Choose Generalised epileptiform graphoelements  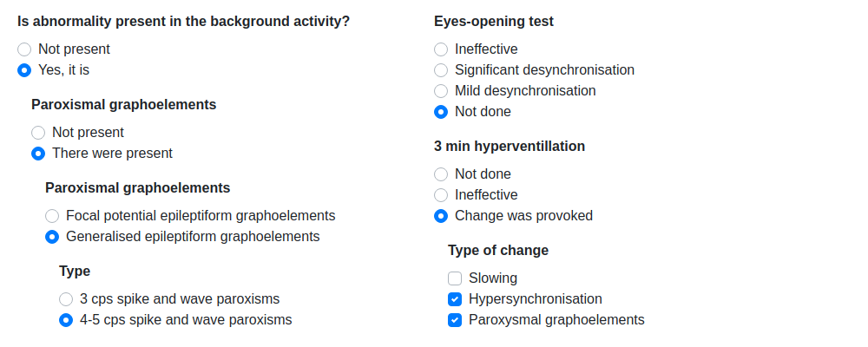(52, 237)
